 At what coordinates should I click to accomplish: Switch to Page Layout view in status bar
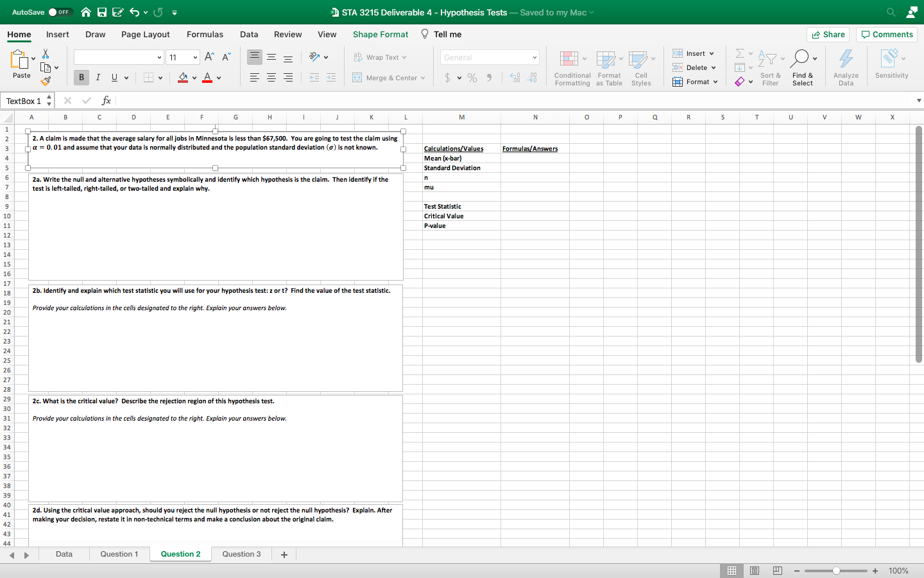pos(755,571)
